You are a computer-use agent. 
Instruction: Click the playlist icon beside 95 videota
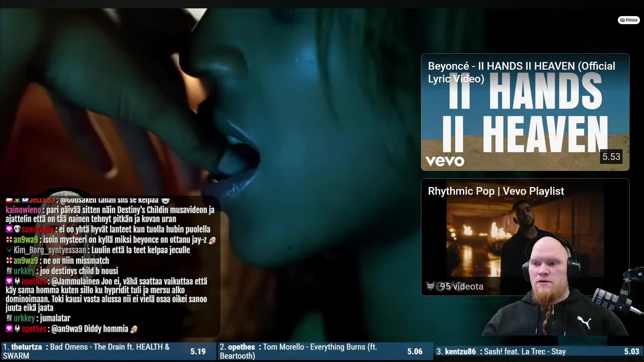[431, 287]
